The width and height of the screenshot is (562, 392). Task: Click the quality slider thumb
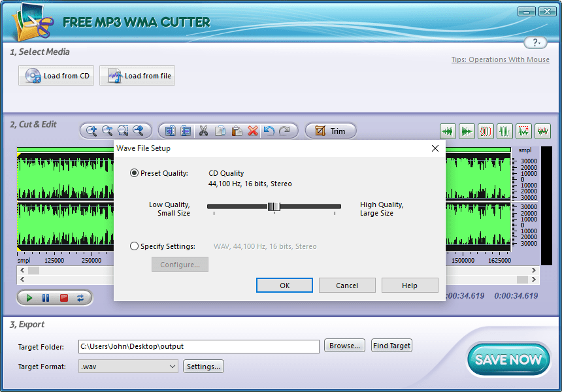click(x=274, y=206)
